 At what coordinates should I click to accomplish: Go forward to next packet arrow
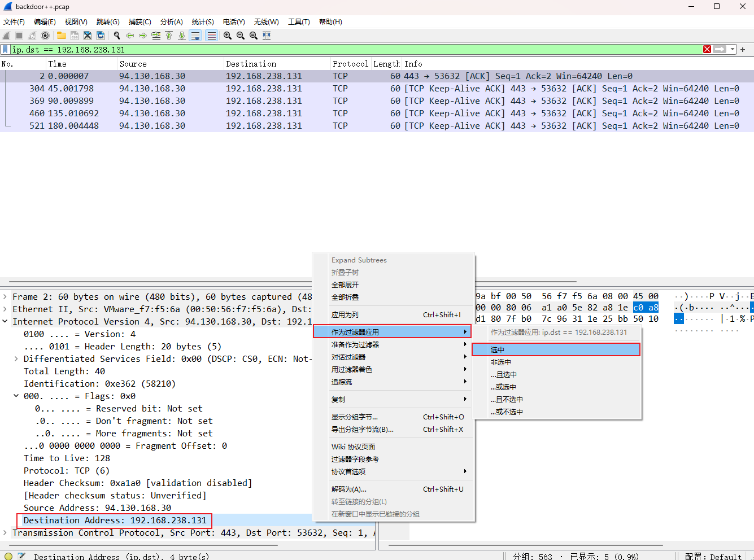click(x=143, y=35)
